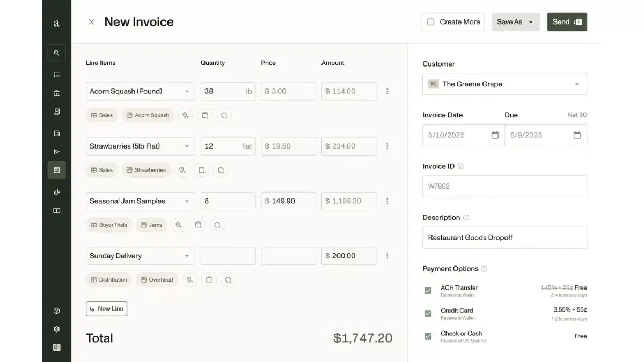Add a New Line item
This screenshot has height=362, width=644.
[x=106, y=309]
